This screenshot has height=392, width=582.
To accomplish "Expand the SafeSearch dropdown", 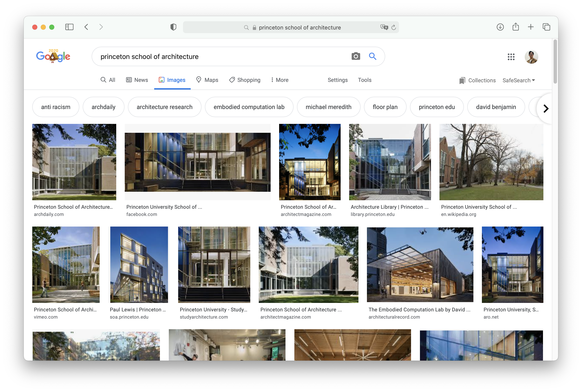I will click(x=519, y=80).
